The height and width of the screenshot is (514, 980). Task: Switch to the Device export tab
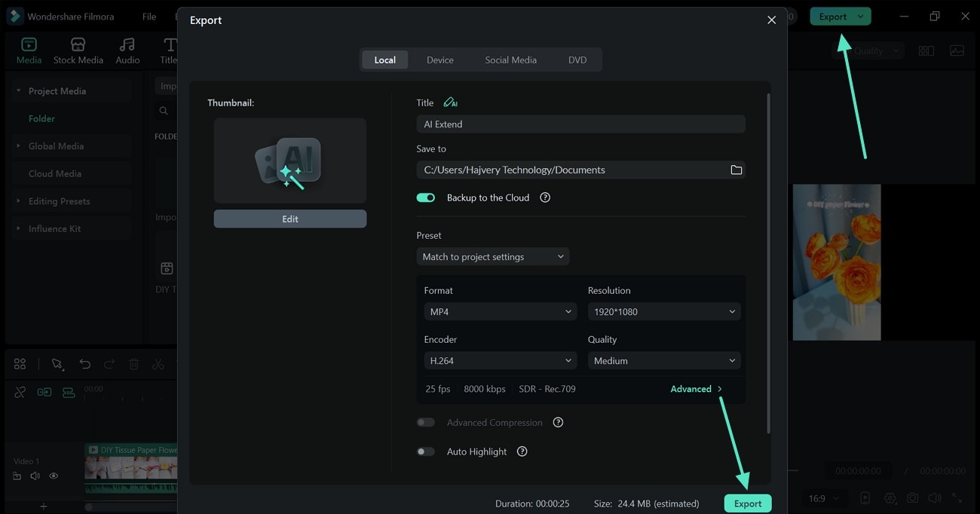(x=439, y=59)
